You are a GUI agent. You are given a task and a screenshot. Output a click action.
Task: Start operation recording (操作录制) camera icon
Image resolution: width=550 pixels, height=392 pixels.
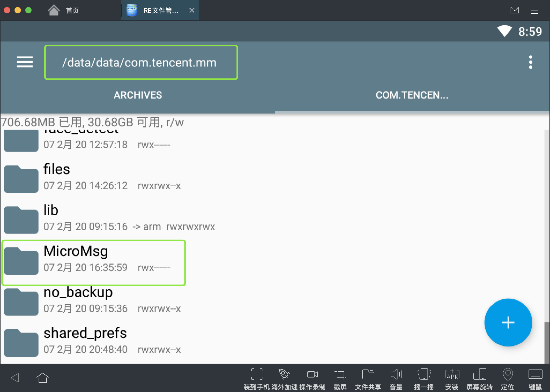312,374
